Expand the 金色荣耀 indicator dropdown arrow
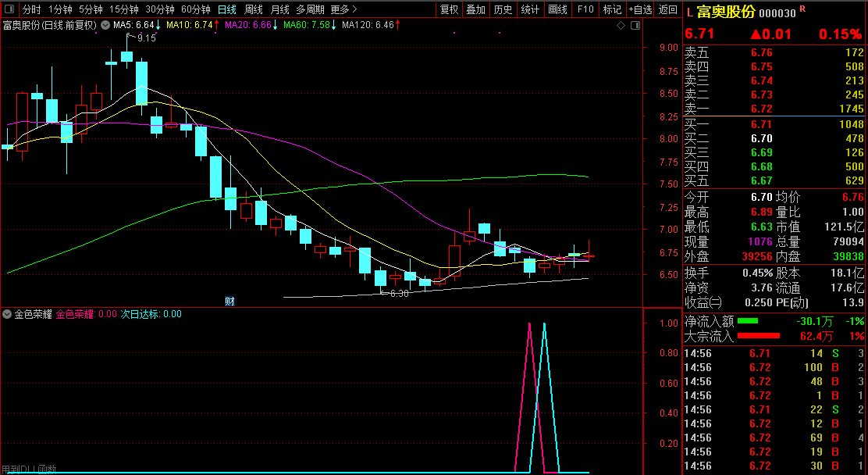Image resolution: width=868 pixels, height=475 pixels. (x=7, y=314)
